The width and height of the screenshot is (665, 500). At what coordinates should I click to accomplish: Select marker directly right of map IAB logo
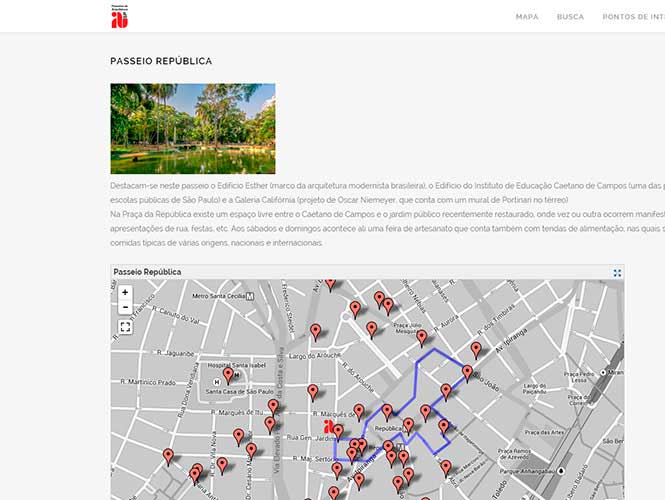point(338,432)
